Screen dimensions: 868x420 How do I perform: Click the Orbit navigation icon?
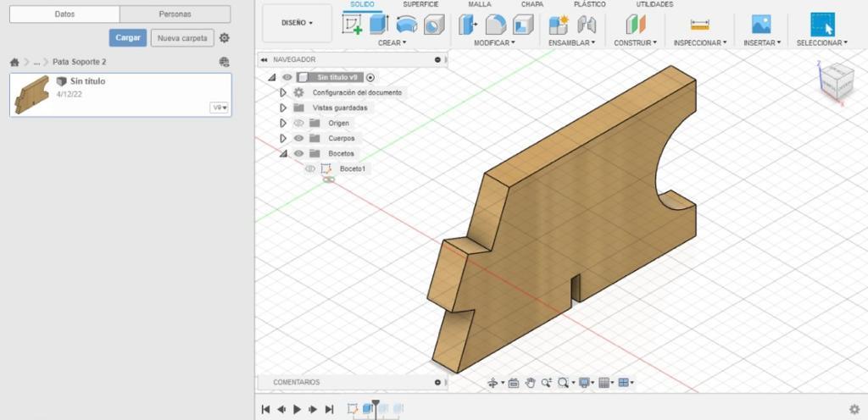492,383
